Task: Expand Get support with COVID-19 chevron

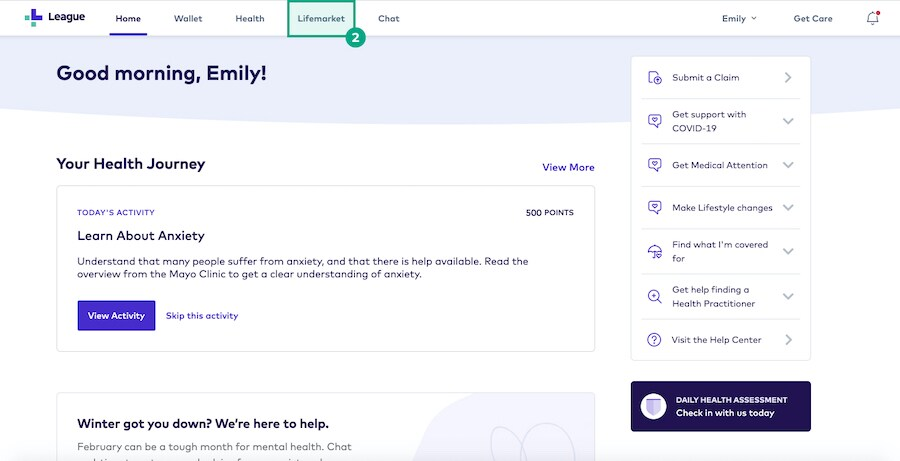Action: tap(788, 121)
